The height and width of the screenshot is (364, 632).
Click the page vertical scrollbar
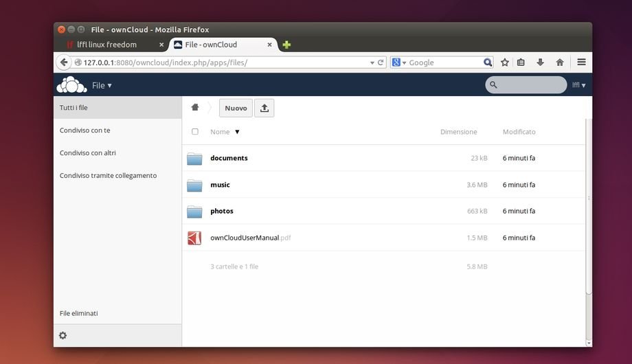point(588,206)
